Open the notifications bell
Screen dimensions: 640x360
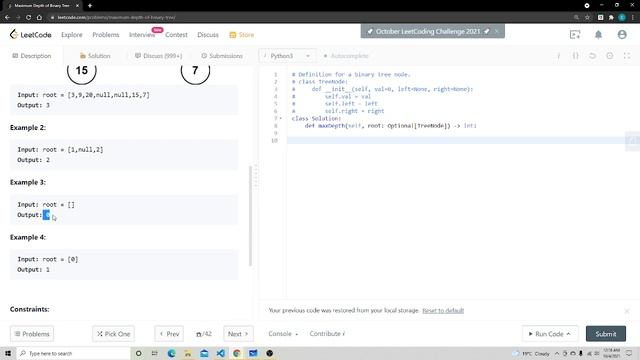coord(598,35)
